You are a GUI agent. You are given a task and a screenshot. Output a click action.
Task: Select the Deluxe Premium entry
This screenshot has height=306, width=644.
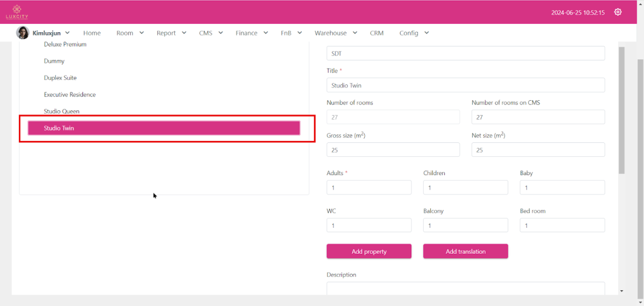(65, 45)
